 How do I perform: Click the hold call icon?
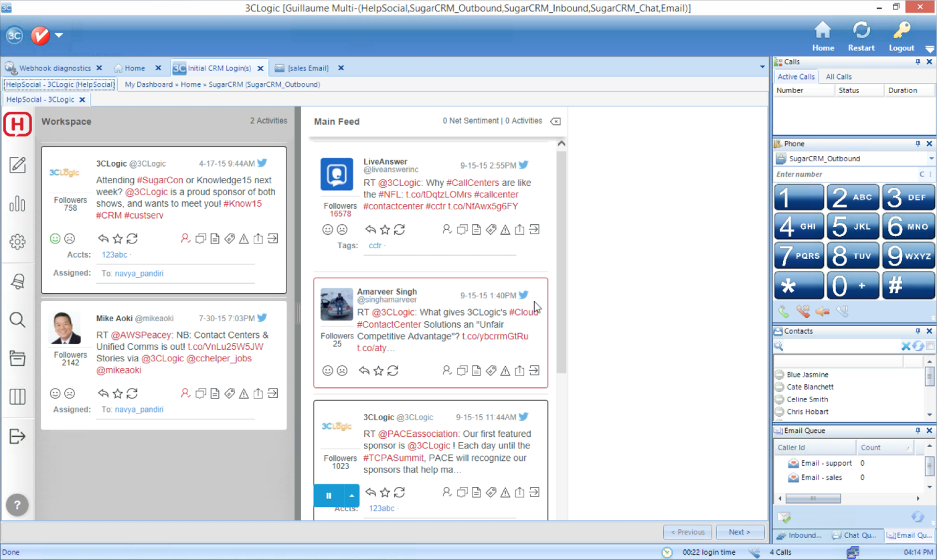(x=843, y=311)
